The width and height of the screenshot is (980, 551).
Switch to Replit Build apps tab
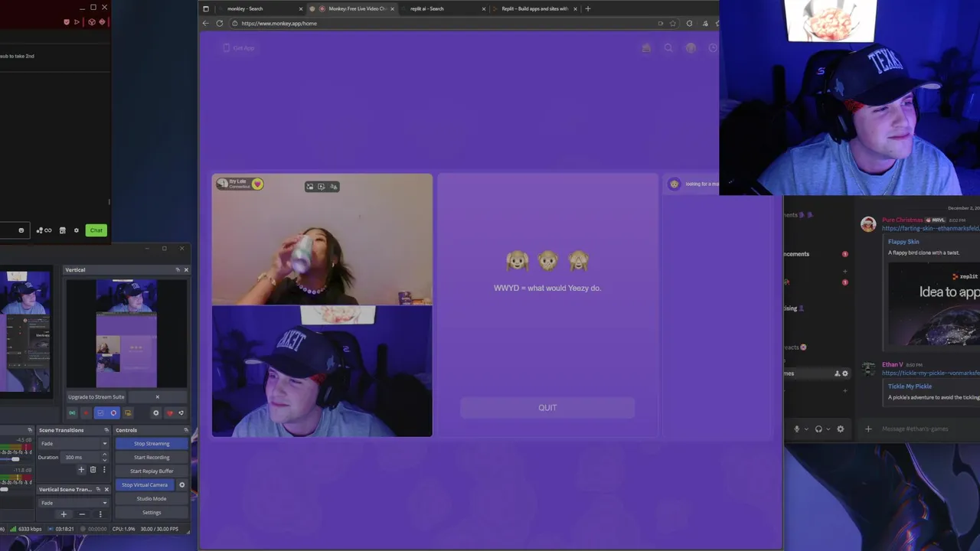(x=536, y=8)
